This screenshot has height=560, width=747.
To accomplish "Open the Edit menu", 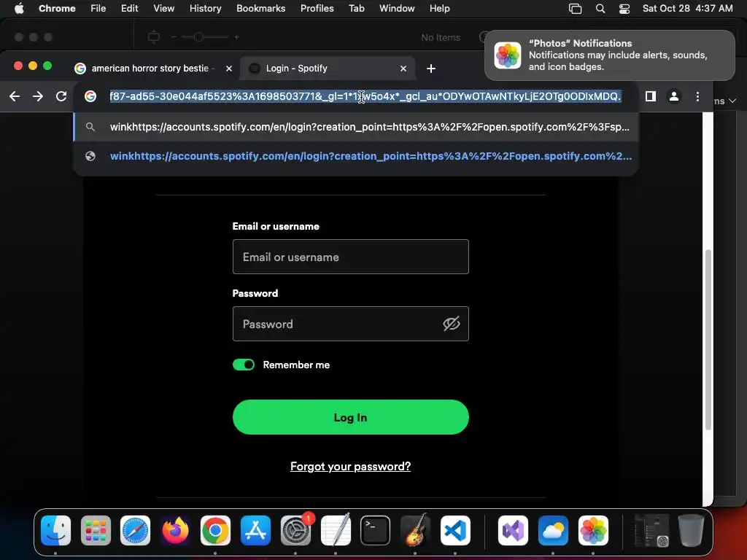I will 129,8.
